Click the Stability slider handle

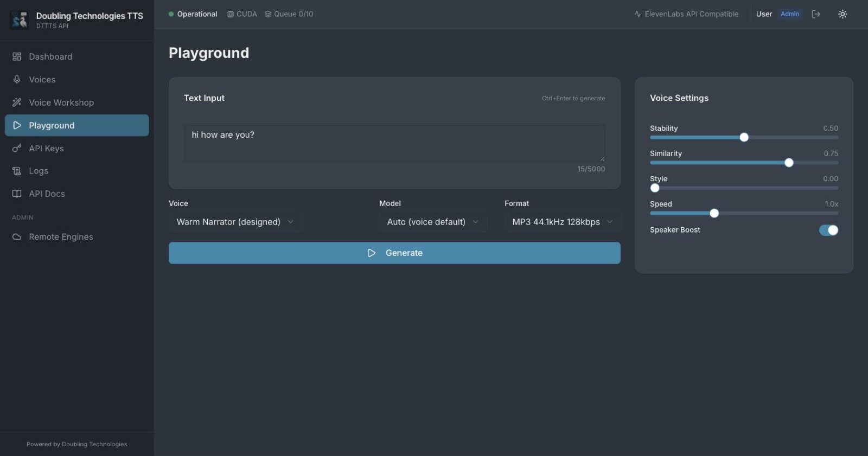pyautogui.click(x=744, y=137)
